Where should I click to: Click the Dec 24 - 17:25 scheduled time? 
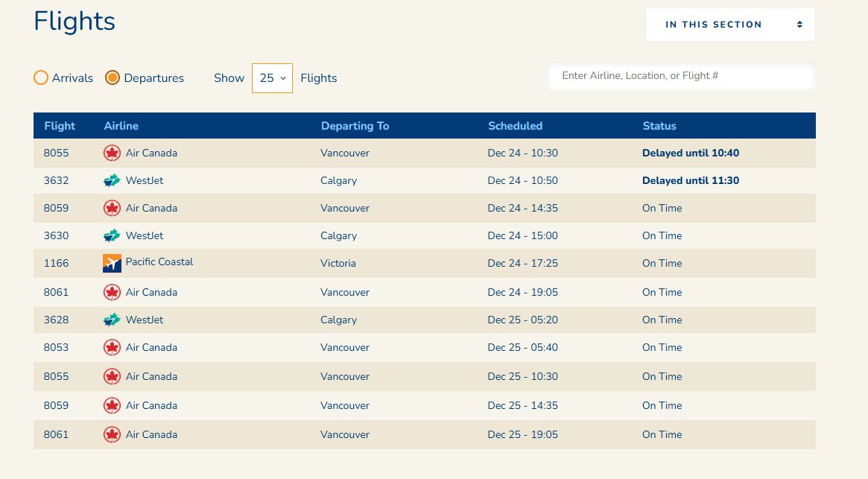(x=522, y=264)
